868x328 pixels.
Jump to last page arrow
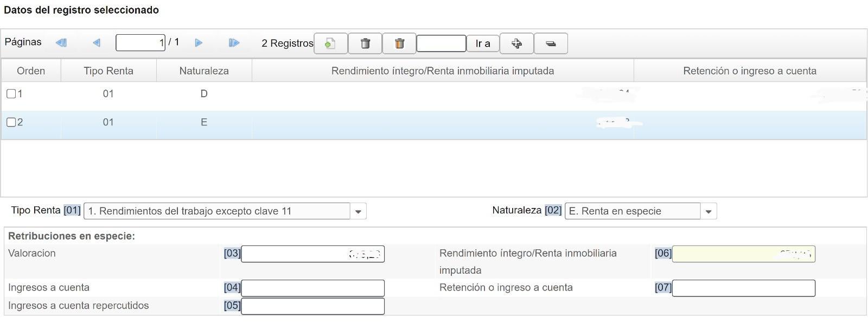point(234,43)
